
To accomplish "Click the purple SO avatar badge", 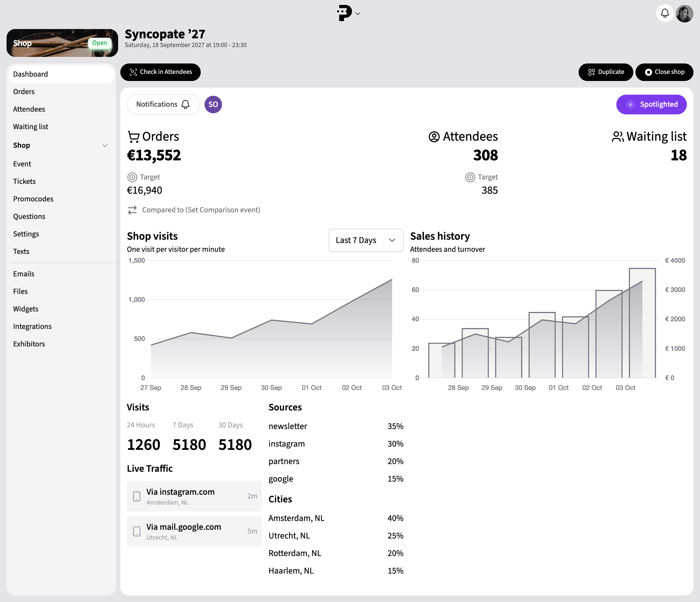I will coord(213,105).
